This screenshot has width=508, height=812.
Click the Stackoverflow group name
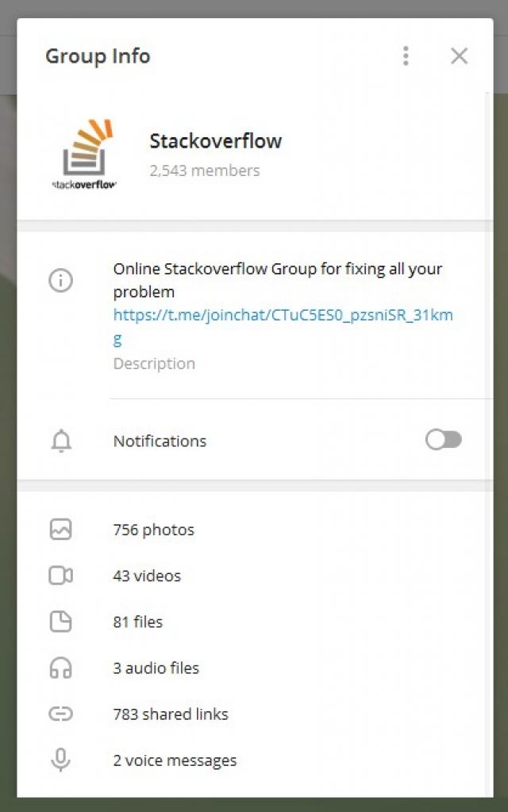coord(216,141)
